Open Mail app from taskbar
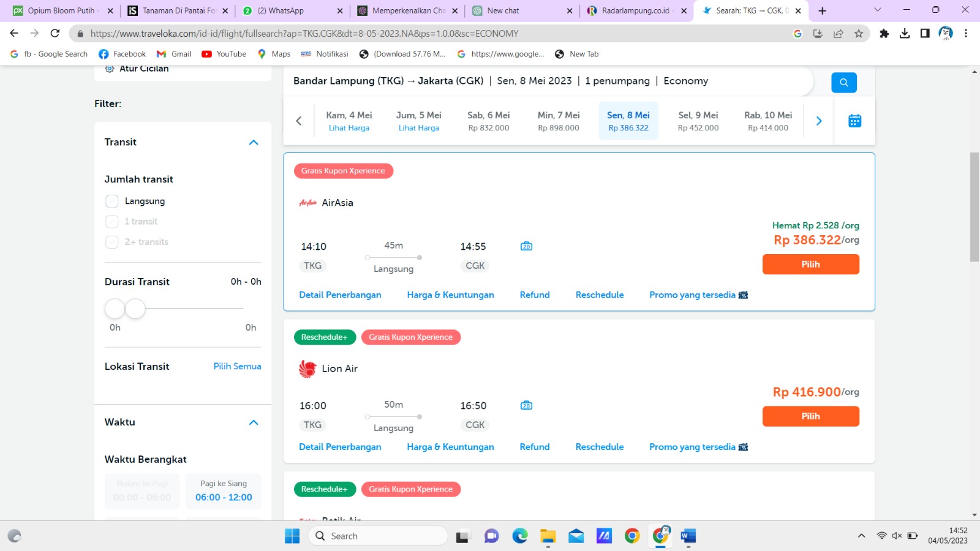980x551 pixels. click(x=576, y=536)
